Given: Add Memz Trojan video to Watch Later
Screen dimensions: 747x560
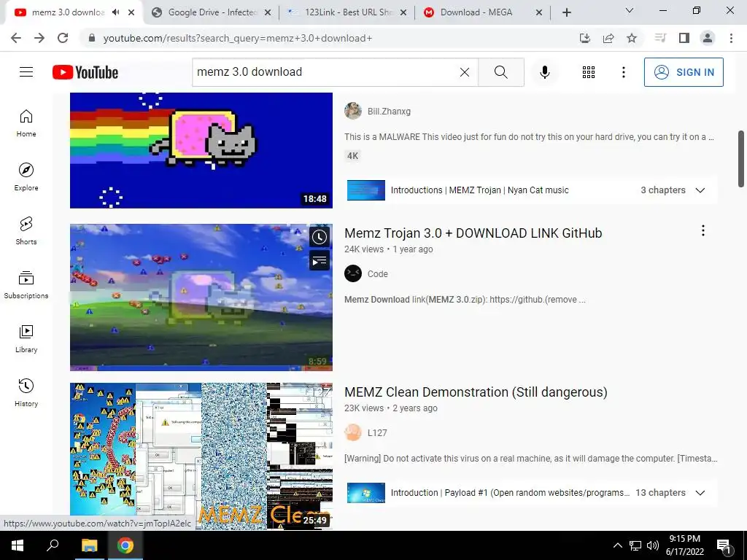Looking at the screenshot, I should coord(320,237).
